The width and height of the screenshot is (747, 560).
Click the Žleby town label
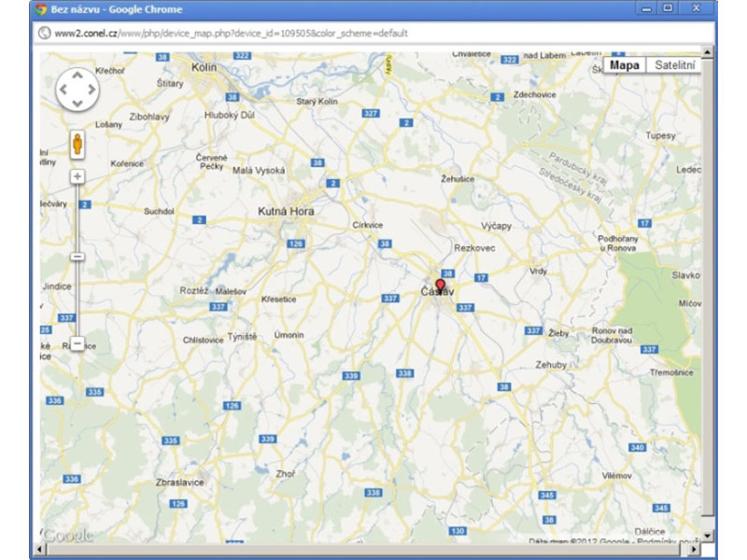[x=558, y=333]
